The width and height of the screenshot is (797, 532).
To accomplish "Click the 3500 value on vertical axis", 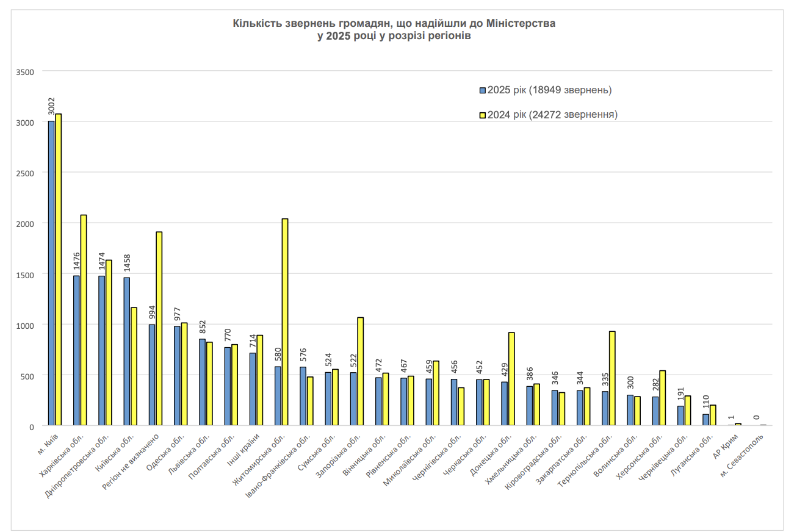I will [x=25, y=71].
